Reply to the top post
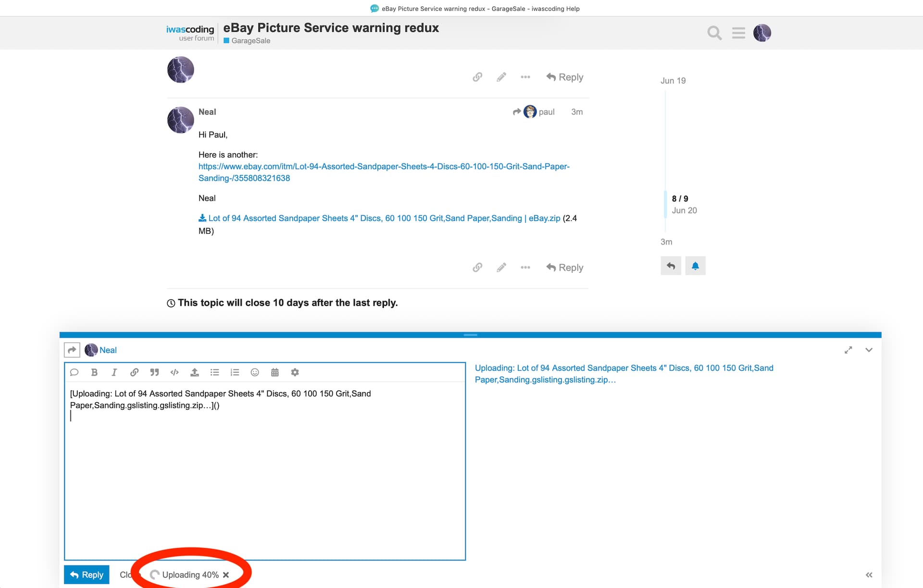923x588 pixels. (565, 77)
